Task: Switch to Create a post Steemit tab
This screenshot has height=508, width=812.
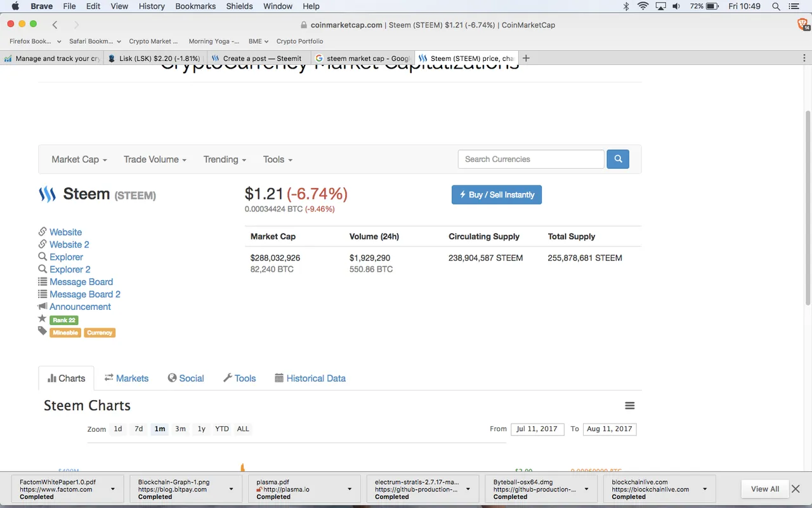Action: (x=258, y=58)
